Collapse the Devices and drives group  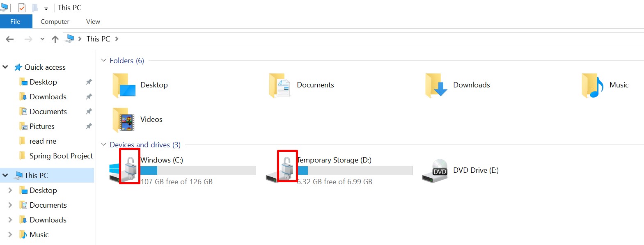(x=104, y=144)
